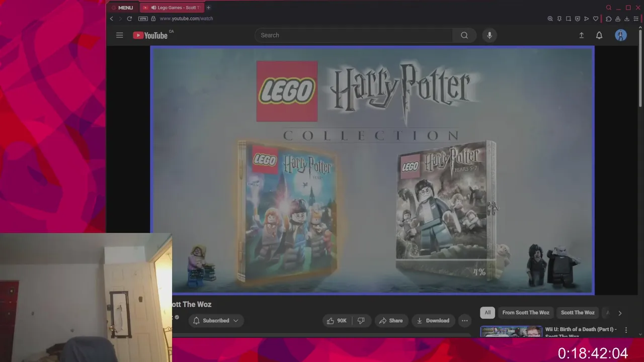Click the tab search magnifier in title bar
The height and width of the screenshot is (362, 644).
[x=608, y=8]
